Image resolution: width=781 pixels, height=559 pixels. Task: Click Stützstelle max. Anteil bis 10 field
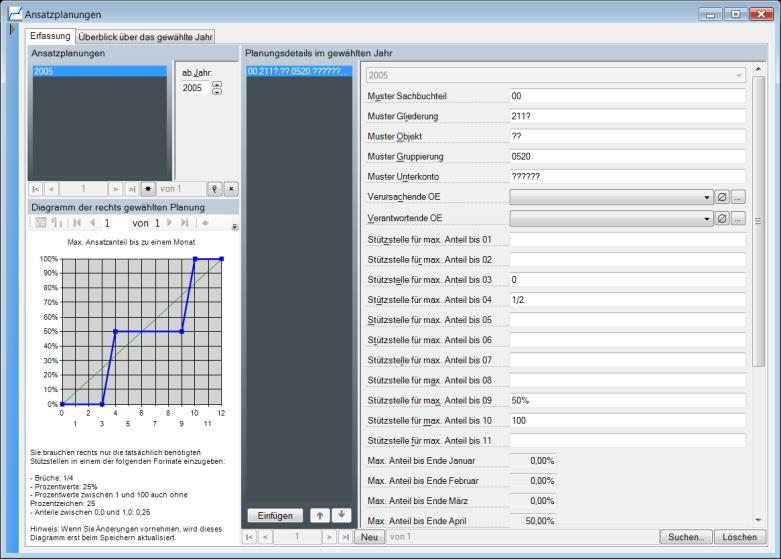[628, 420]
